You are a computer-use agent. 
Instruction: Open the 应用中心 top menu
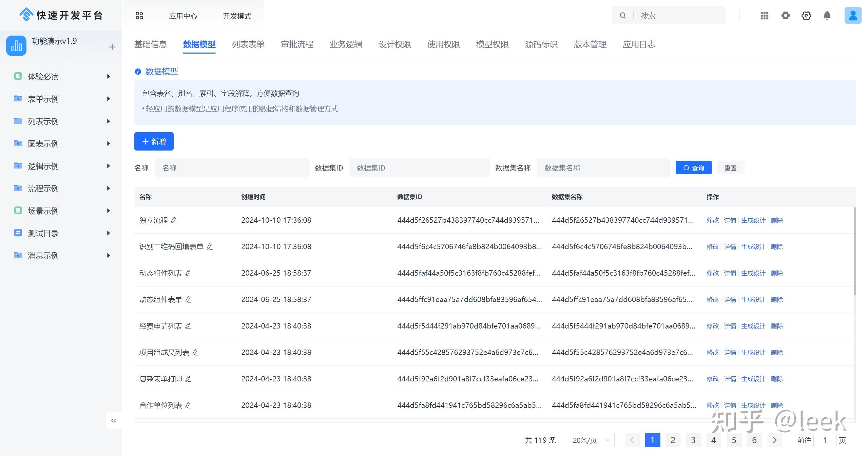click(x=183, y=16)
